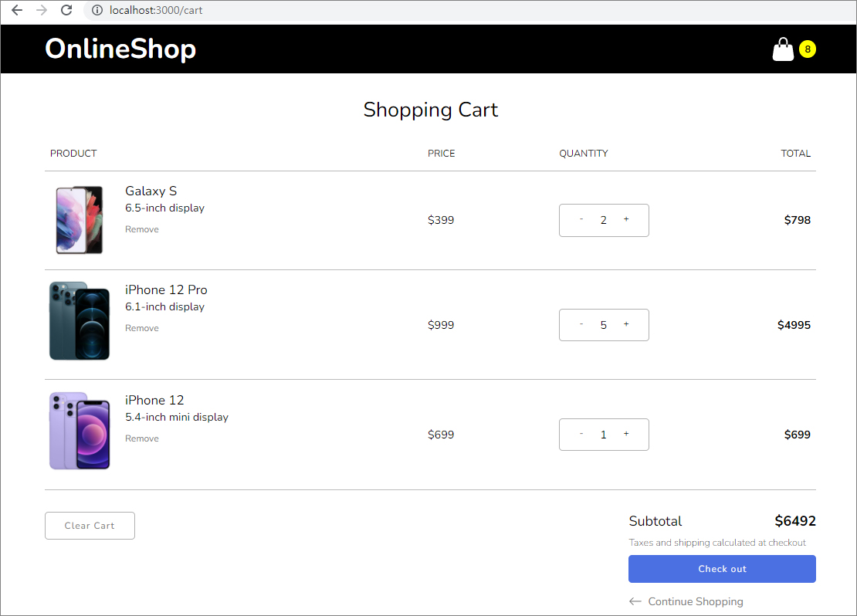The height and width of the screenshot is (616, 857).
Task: Reload the page with the refresh icon
Action: coord(66,10)
